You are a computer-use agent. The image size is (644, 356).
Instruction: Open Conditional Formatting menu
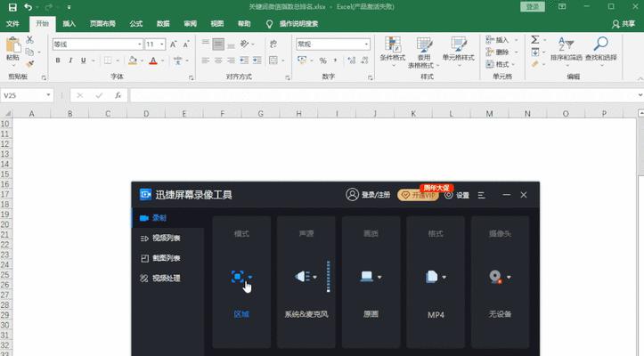tap(393, 53)
